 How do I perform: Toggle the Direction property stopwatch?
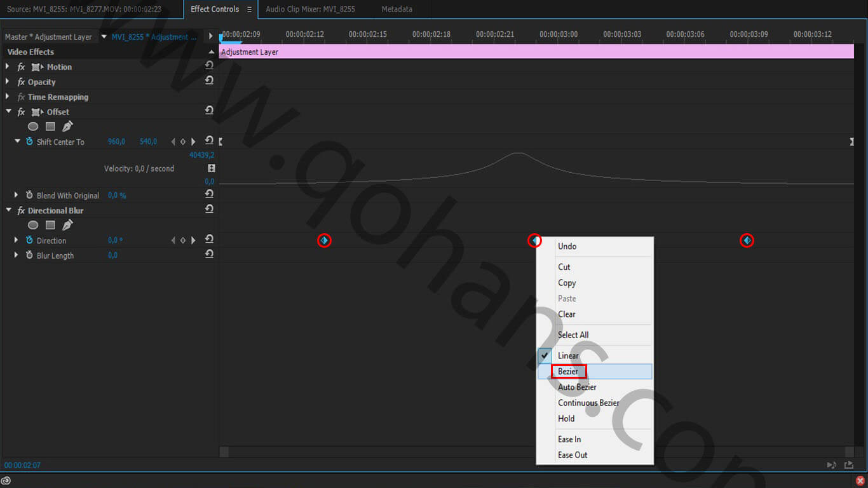tap(29, 240)
